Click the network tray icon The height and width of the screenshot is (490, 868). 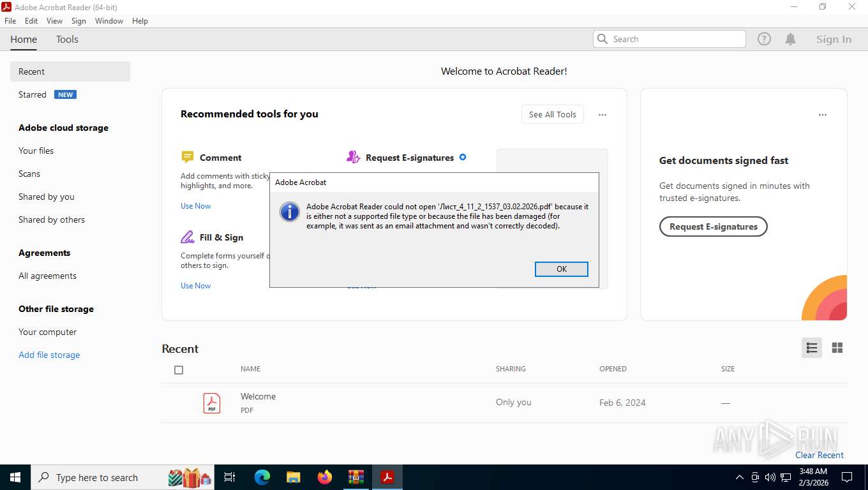click(785, 477)
